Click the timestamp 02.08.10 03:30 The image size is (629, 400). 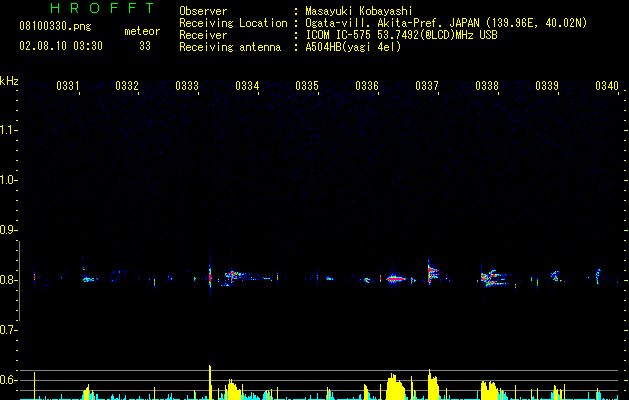click(x=61, y=46)
